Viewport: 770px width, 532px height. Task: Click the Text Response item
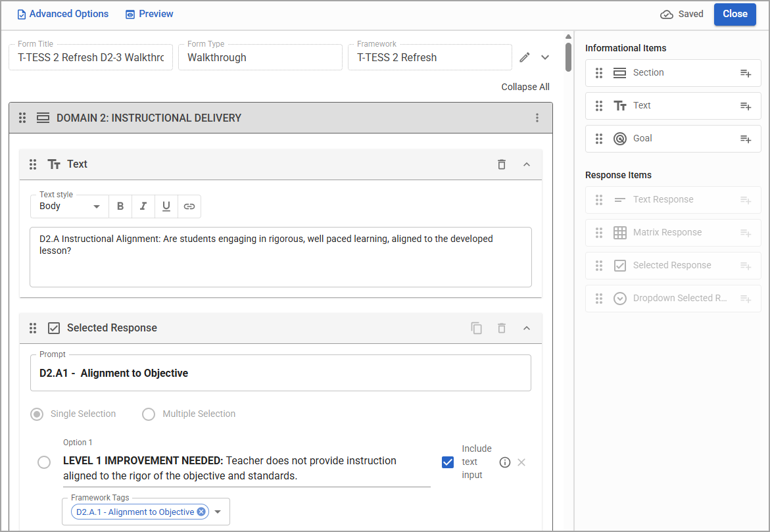[673, 200]
